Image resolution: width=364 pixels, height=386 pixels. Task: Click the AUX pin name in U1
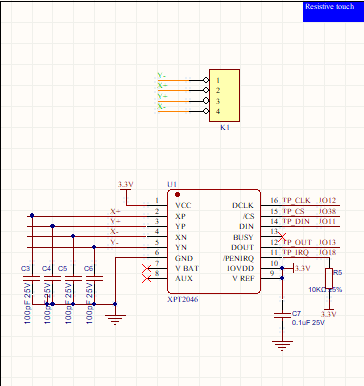184,279
